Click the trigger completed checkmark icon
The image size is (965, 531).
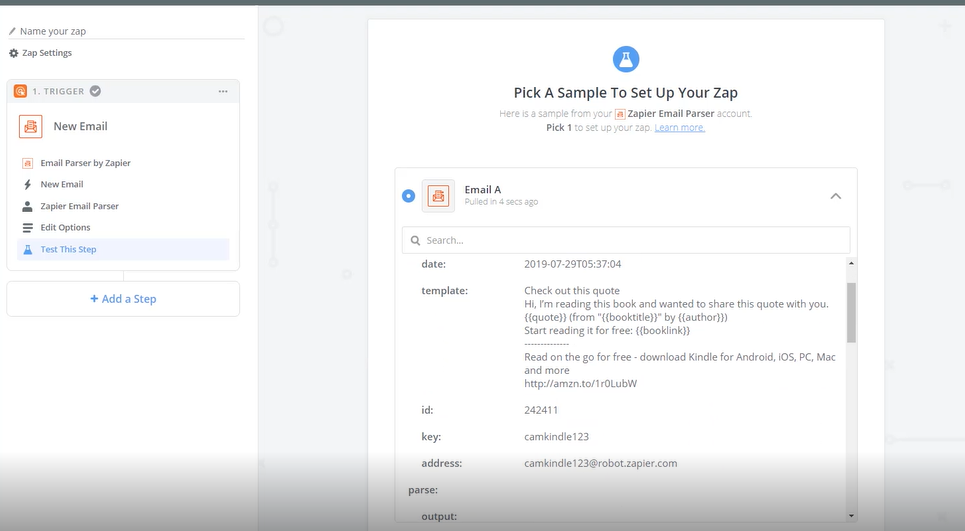[95, 91]
